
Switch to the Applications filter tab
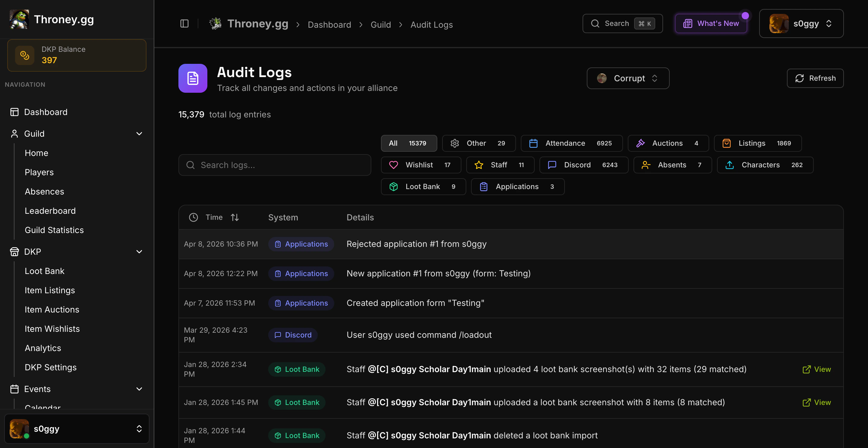point(517,186)
